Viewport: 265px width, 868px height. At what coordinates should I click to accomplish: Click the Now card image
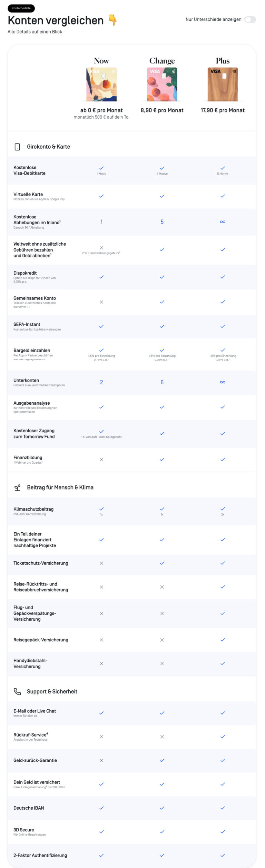click(x=101, y=84)
